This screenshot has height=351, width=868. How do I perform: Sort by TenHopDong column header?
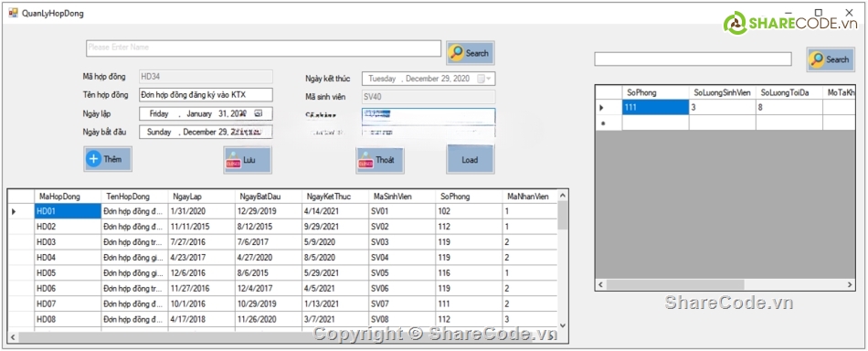pos(134,197)
